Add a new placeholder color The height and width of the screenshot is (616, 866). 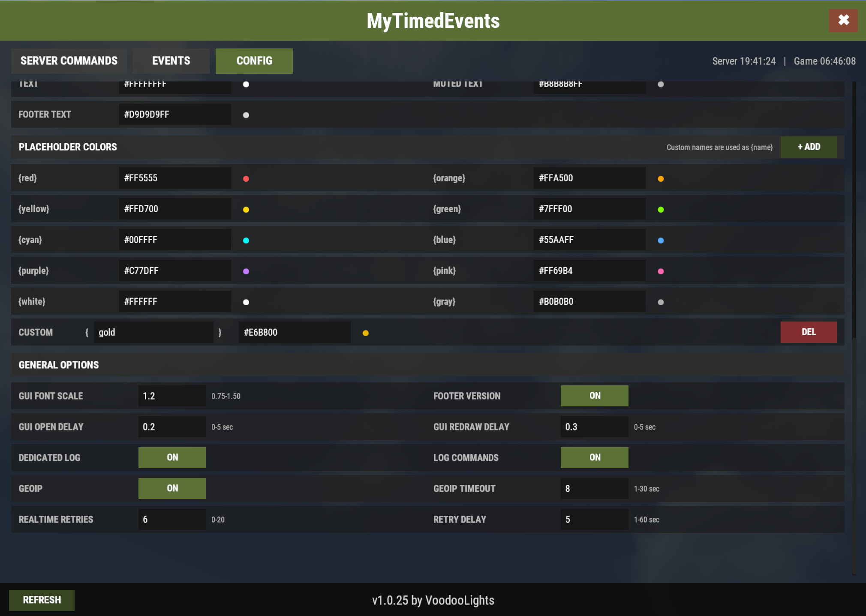coord(809,147)
